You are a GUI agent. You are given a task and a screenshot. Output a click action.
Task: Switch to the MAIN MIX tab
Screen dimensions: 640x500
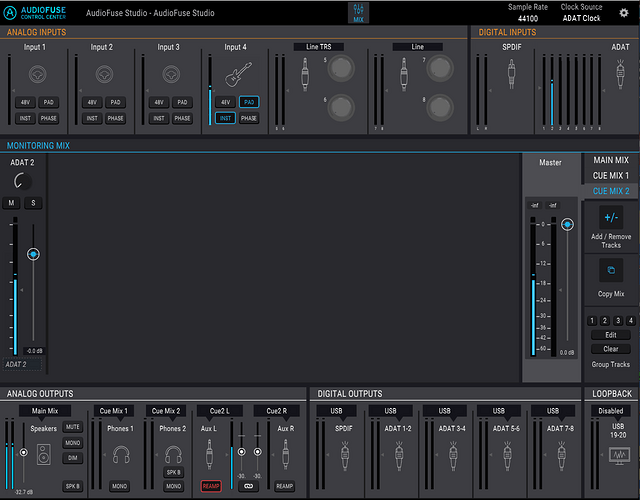(611, 160)
